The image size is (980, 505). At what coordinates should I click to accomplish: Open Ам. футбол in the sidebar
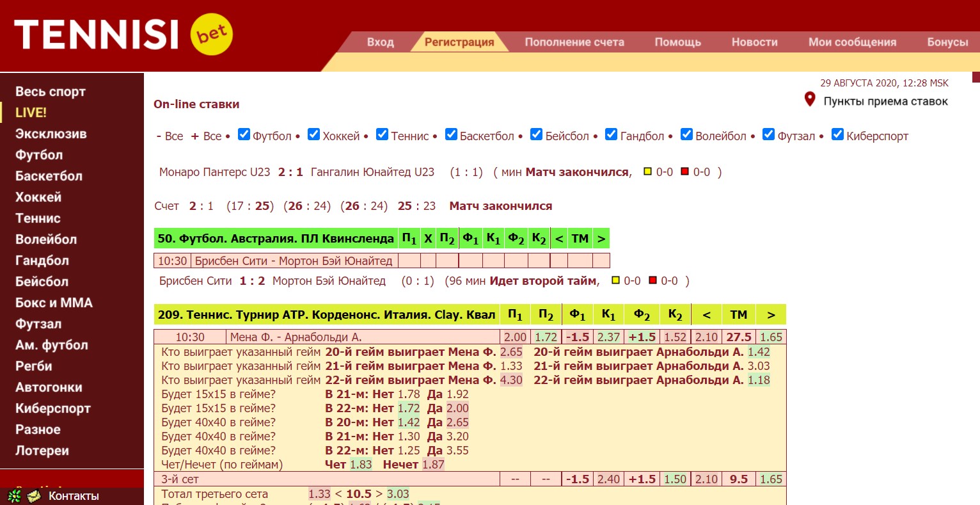pos(52,345)
